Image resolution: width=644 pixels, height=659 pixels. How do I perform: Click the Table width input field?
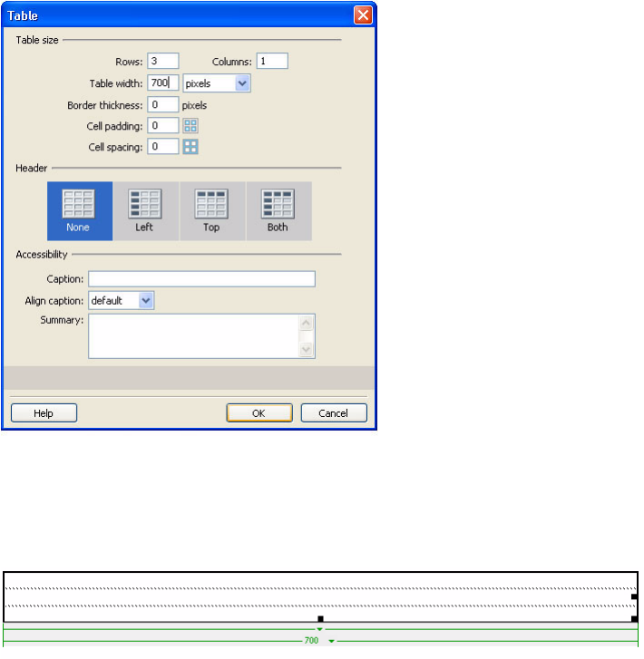pyautogui.click(x=164, y=83)
